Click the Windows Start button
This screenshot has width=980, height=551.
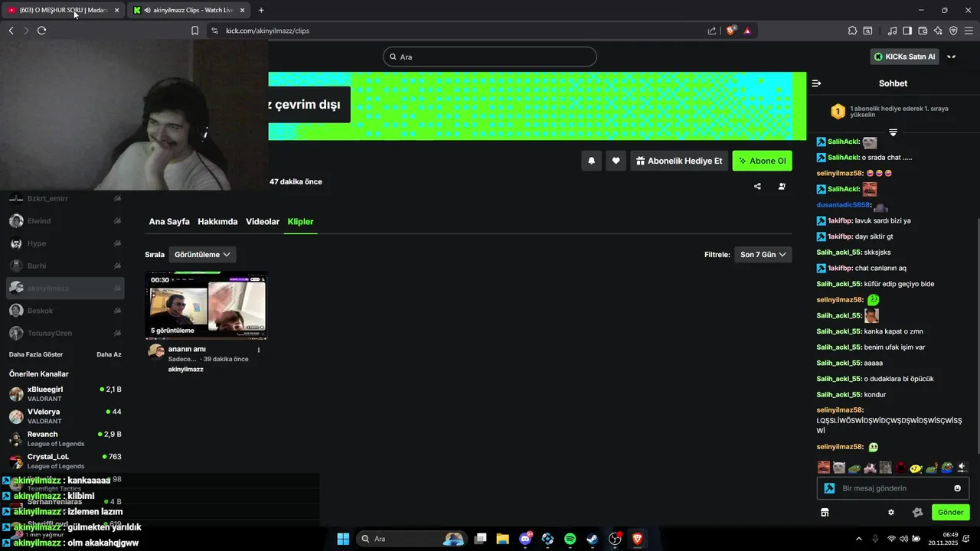tap(343, 539)
